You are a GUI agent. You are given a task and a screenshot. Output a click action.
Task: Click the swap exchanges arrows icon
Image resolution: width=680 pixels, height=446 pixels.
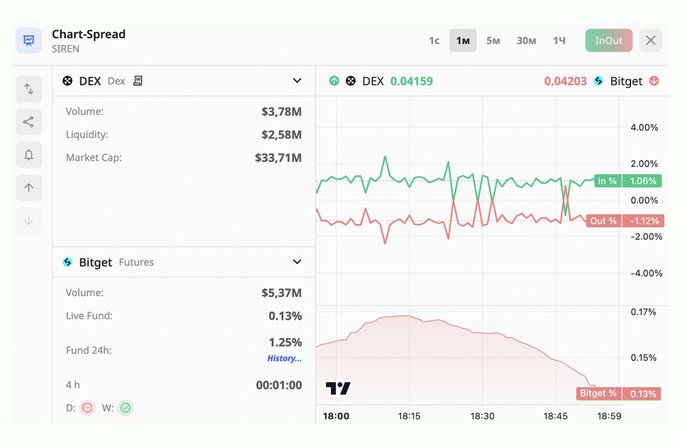pos(29,89)
